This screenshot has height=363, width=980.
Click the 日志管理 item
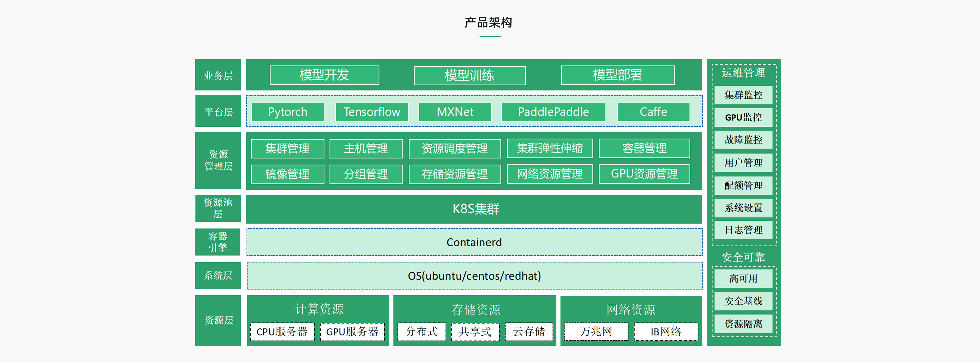tap(743, 230)
